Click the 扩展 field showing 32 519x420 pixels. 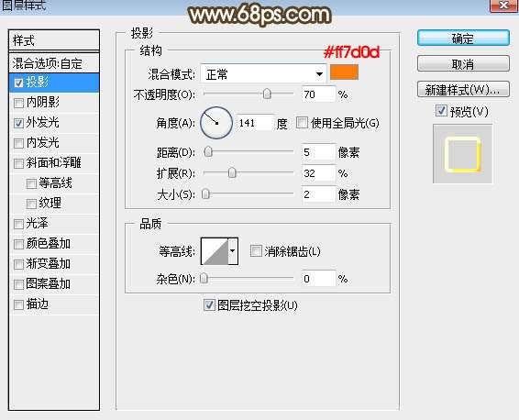[318, 173]
